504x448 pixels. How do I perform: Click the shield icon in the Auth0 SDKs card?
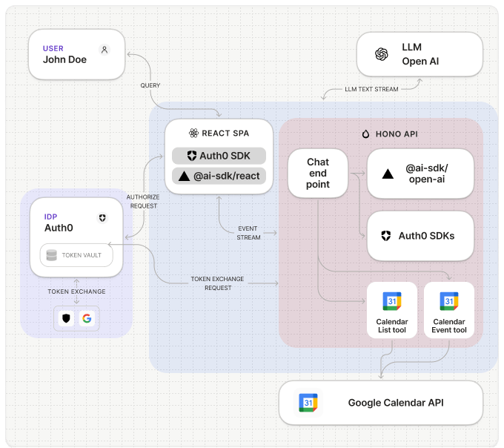pos(385,236)
